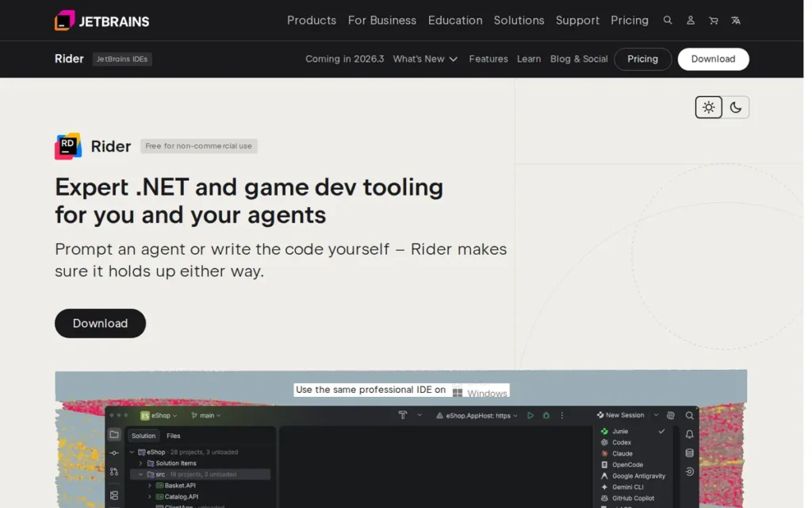The width and height of the screenshot is (812, 508).
Task: Open the Solutions menu
Action: point(519,20)
